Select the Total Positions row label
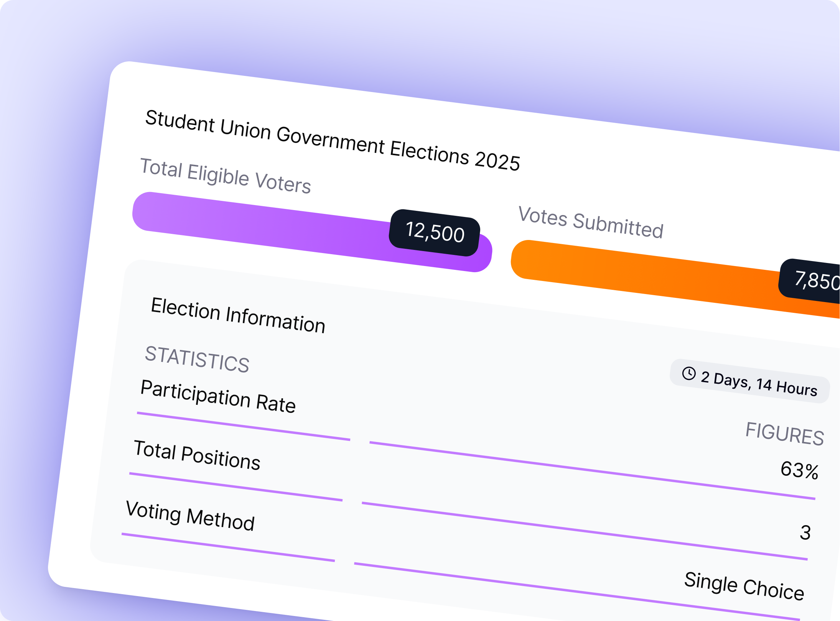This screenshot has width=840, height=621. (197, 455)
